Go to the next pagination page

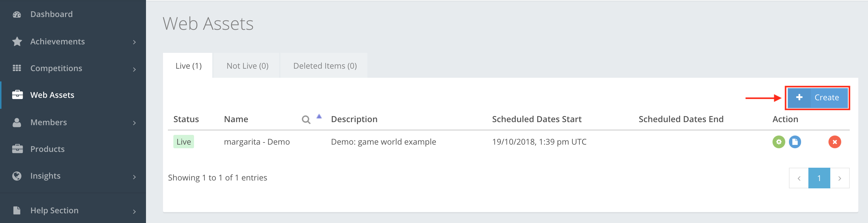point(840,178)
